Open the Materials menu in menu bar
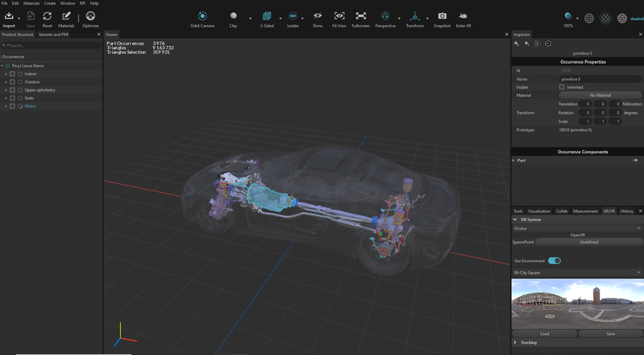 31,3
